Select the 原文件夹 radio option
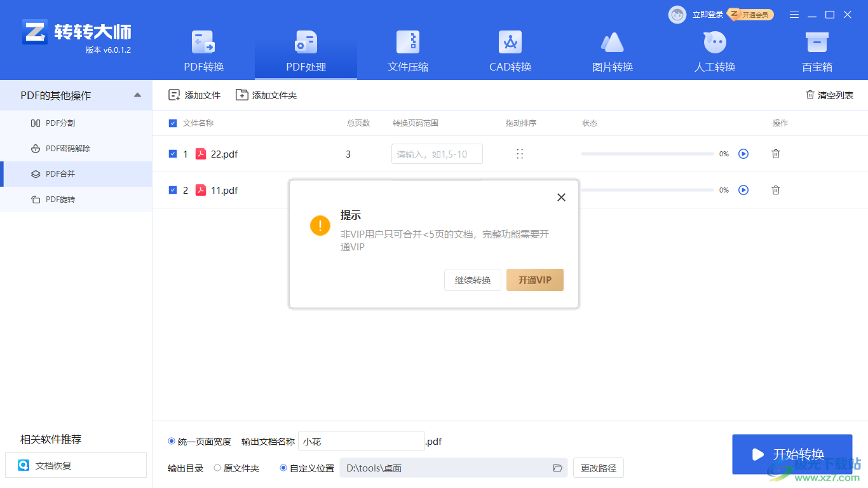868x488 pixels. coord(217,468)
